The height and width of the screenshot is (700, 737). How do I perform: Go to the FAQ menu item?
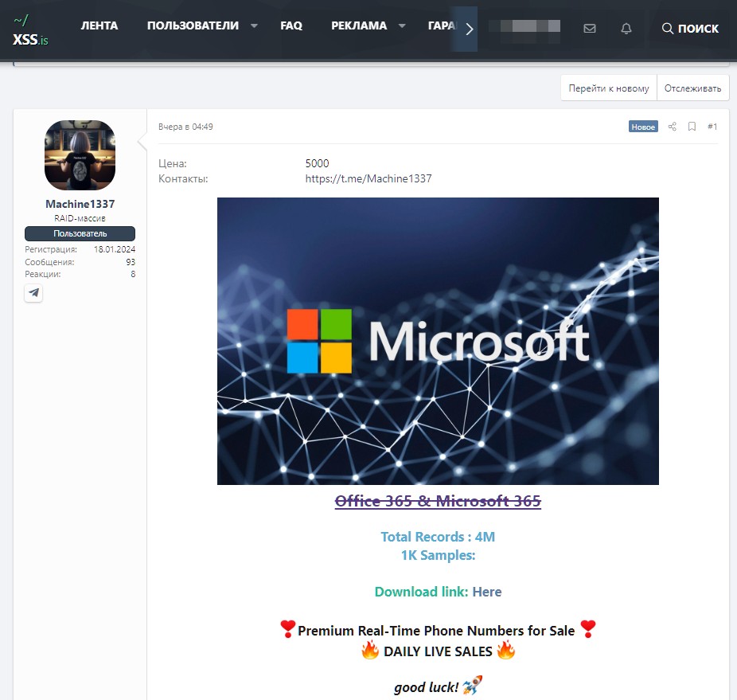(x=291, y=25)
